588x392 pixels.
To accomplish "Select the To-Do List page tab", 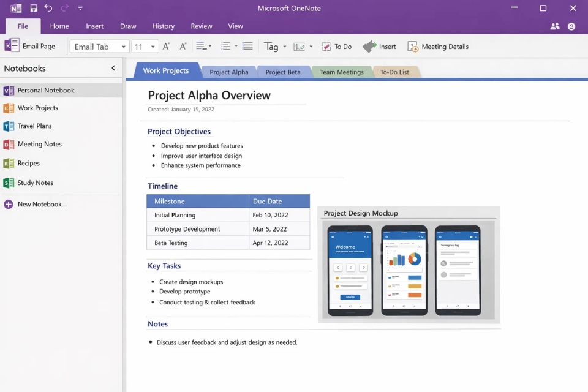I will point(395,72).
